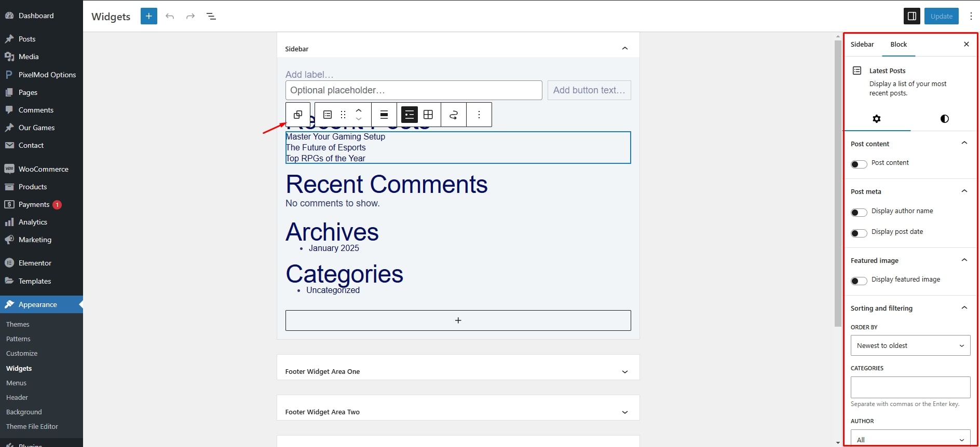Open the Order By dropdown

coord(910,345)
